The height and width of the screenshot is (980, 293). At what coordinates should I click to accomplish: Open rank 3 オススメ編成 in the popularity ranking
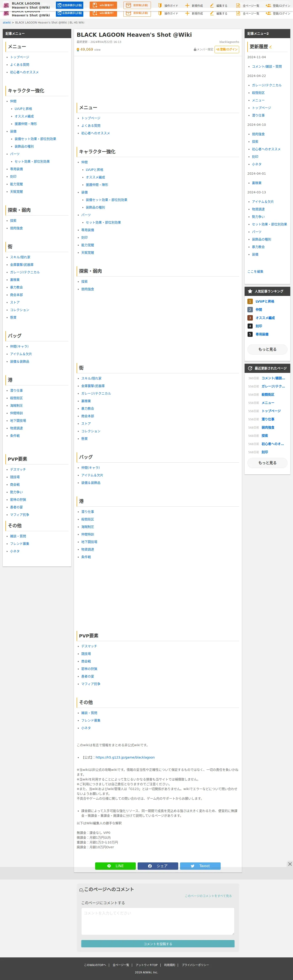(x=265, y=318)
